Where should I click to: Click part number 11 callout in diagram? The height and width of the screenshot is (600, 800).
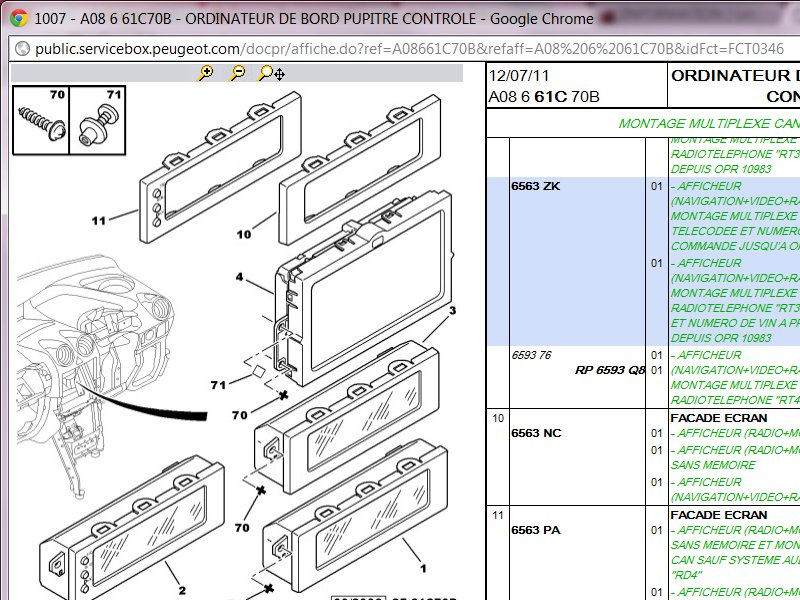click(98, 220)
